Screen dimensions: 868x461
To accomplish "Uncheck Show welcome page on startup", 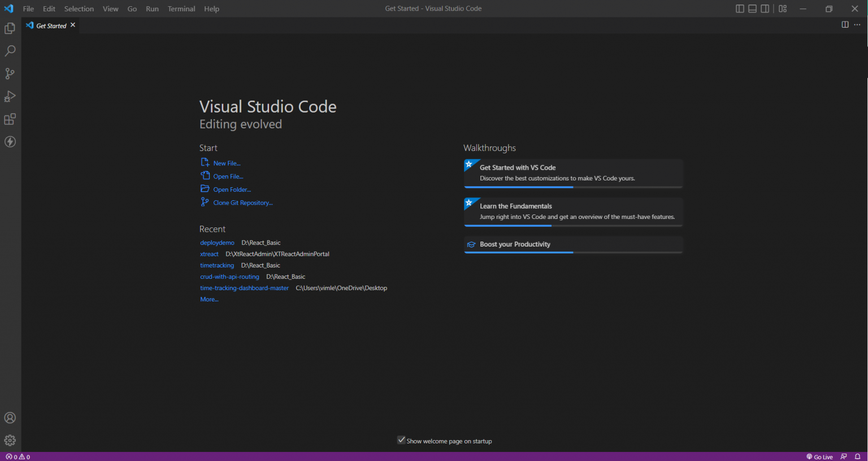I will [401, 440].
